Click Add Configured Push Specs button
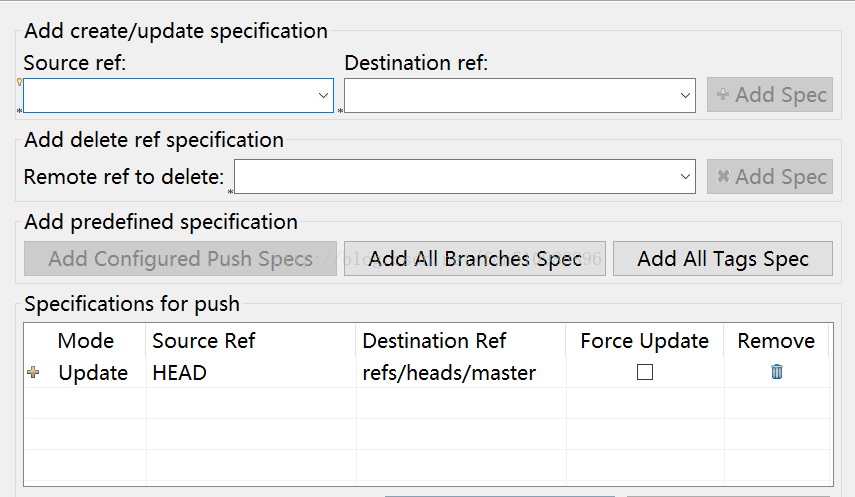The width and height of the screenshot is (855, 497). (180, 259)
